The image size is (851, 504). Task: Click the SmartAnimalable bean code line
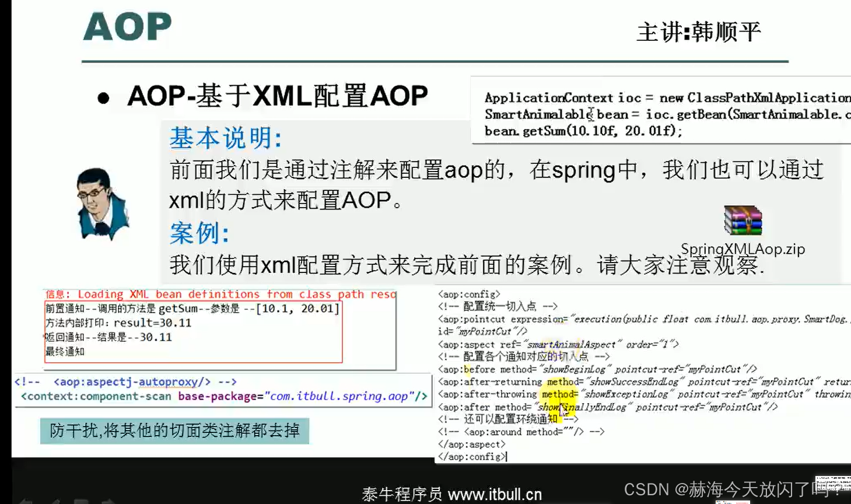tap(667, 114)
